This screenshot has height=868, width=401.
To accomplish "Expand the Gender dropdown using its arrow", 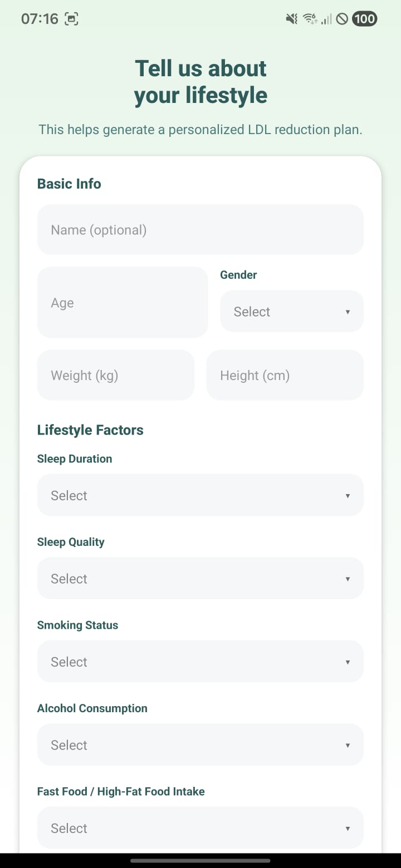I will click(348, 311).
